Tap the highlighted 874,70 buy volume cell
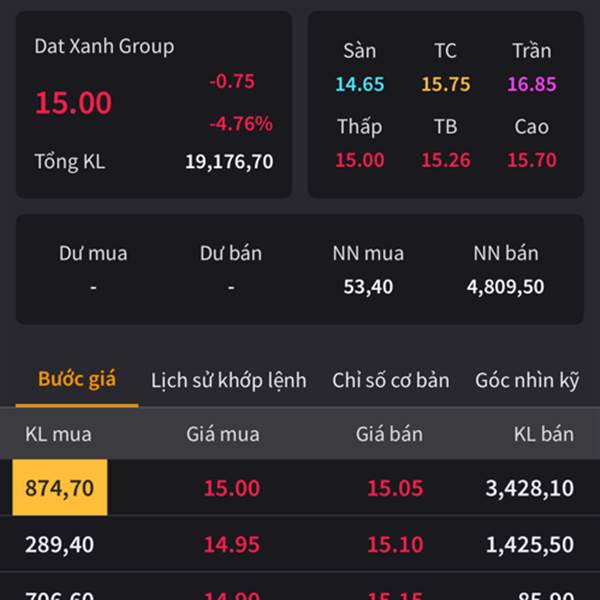Viewport: 600px width, 600px height. [x=60, y=488]
